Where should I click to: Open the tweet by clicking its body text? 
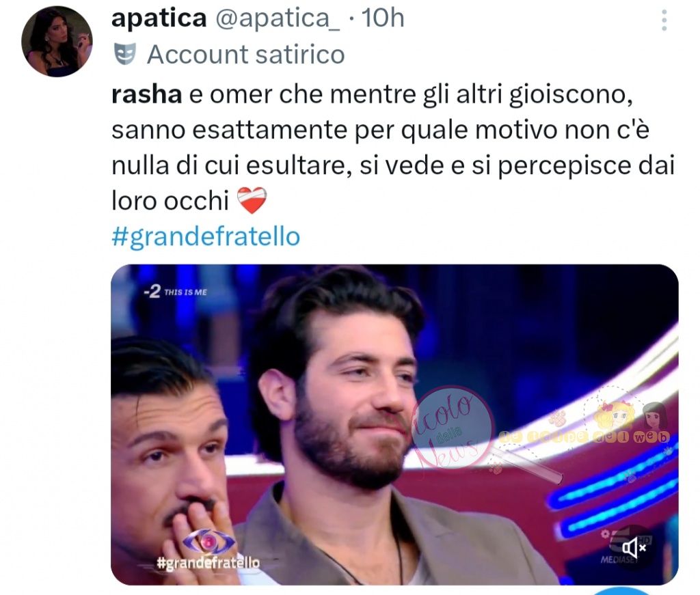tap(393, 148)
